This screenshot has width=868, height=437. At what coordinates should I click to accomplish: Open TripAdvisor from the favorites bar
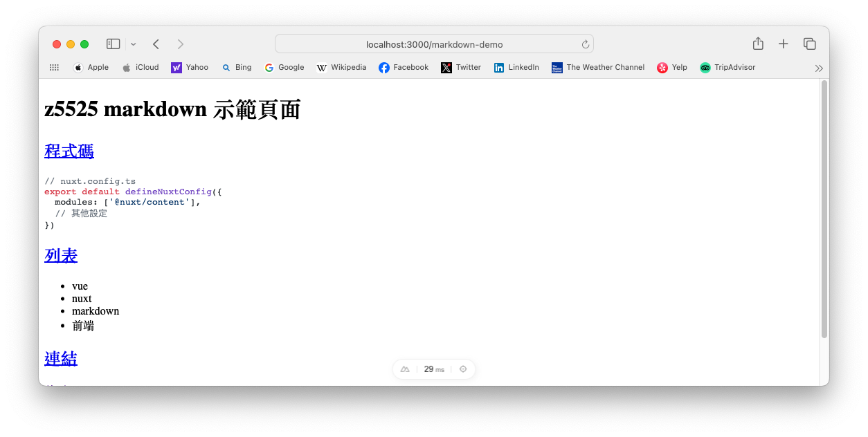[x=727, y=67]
